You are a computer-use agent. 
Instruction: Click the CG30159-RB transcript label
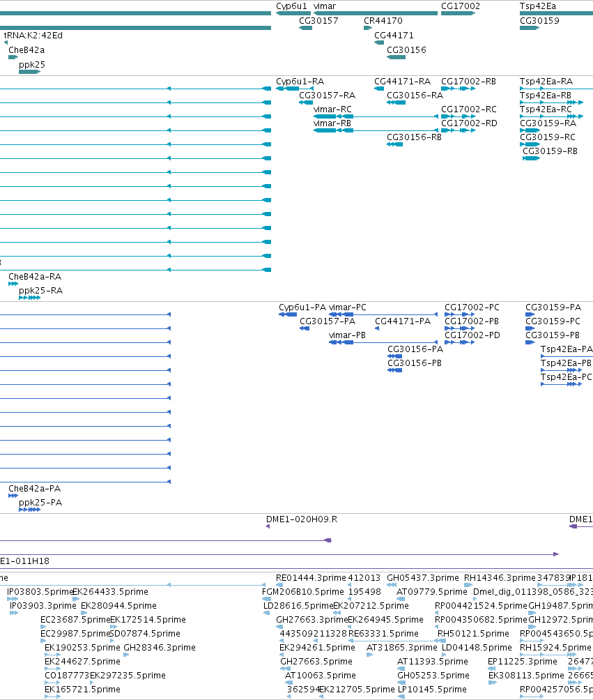pos(550,151)
